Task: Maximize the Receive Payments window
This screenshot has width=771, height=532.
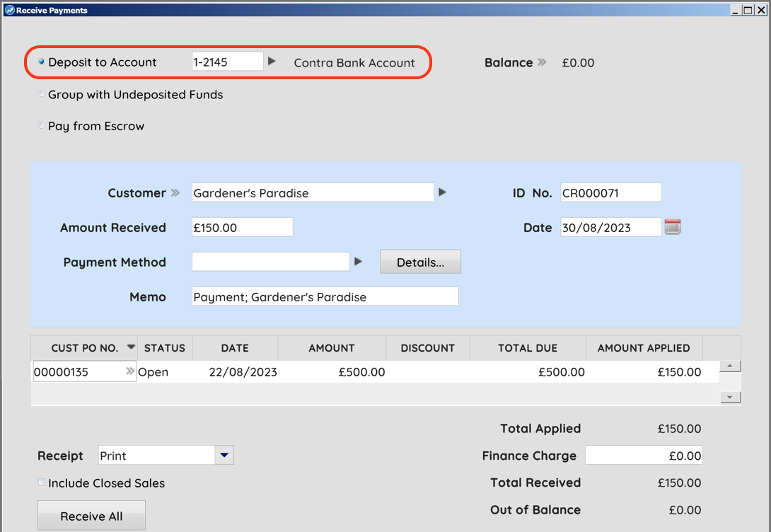Action: point(748,10)
